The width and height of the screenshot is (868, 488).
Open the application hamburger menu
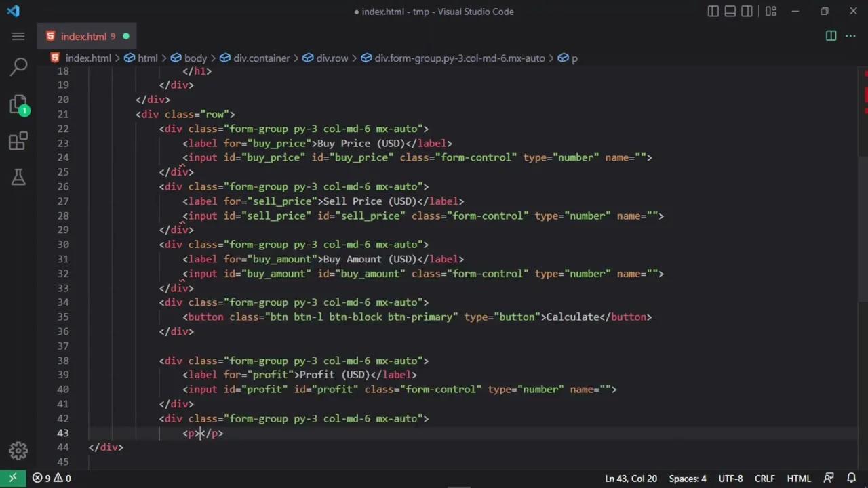tap(18, 36)
